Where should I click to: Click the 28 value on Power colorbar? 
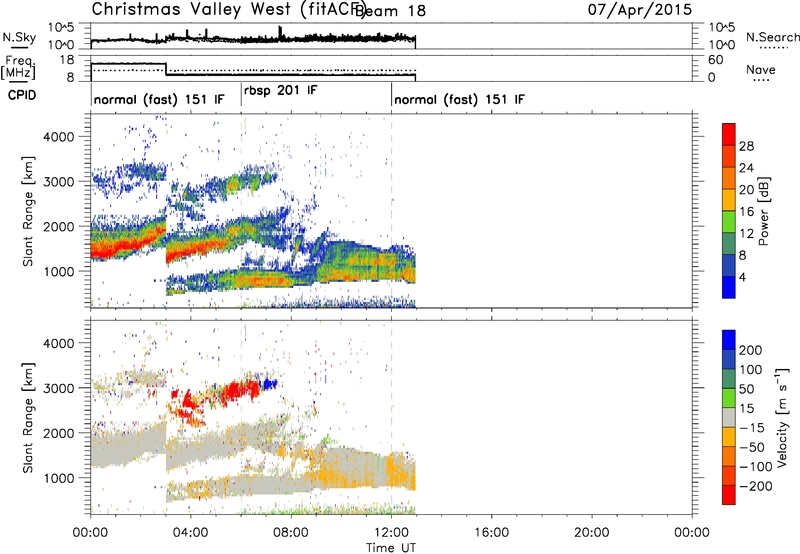[x=746, y=146]
